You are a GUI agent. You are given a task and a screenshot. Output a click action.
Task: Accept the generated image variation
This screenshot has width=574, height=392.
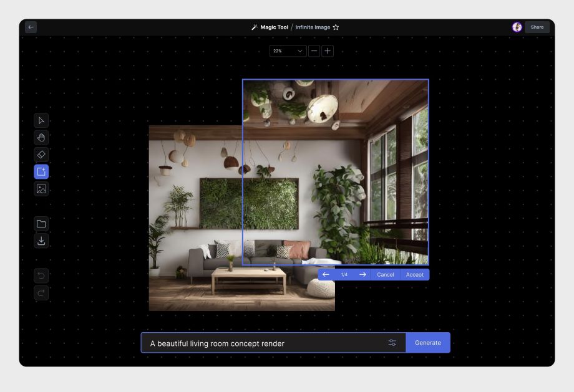coord(414,275)
